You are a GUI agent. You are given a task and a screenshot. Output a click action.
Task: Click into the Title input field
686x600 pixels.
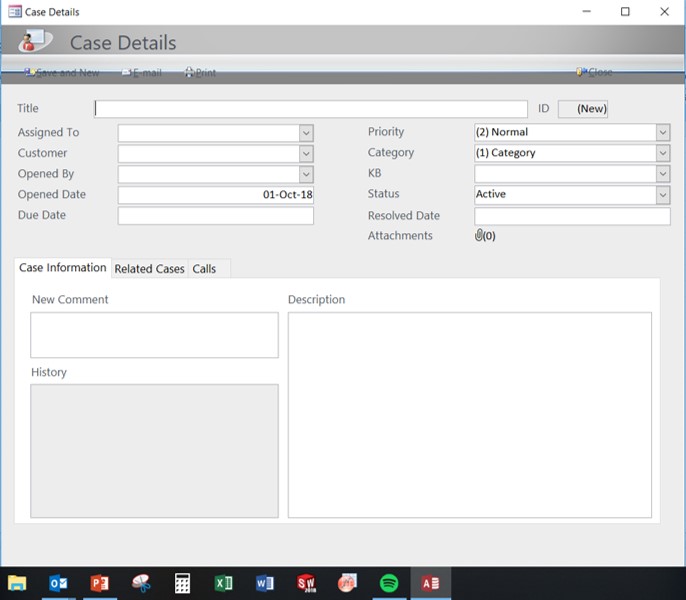pyautogui.click(x=311, y=109)
